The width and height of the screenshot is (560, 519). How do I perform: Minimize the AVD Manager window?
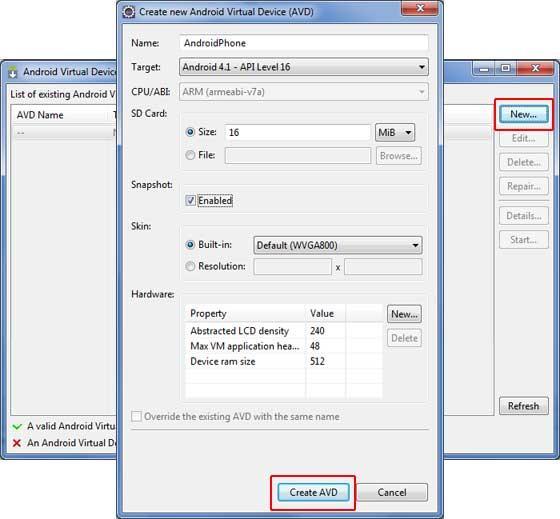click(x=484, y=68)
